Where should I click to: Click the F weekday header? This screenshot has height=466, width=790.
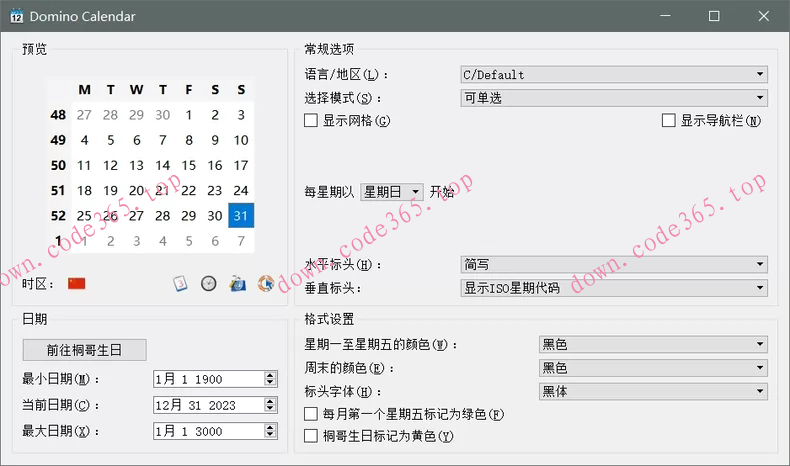coord(188,90)
